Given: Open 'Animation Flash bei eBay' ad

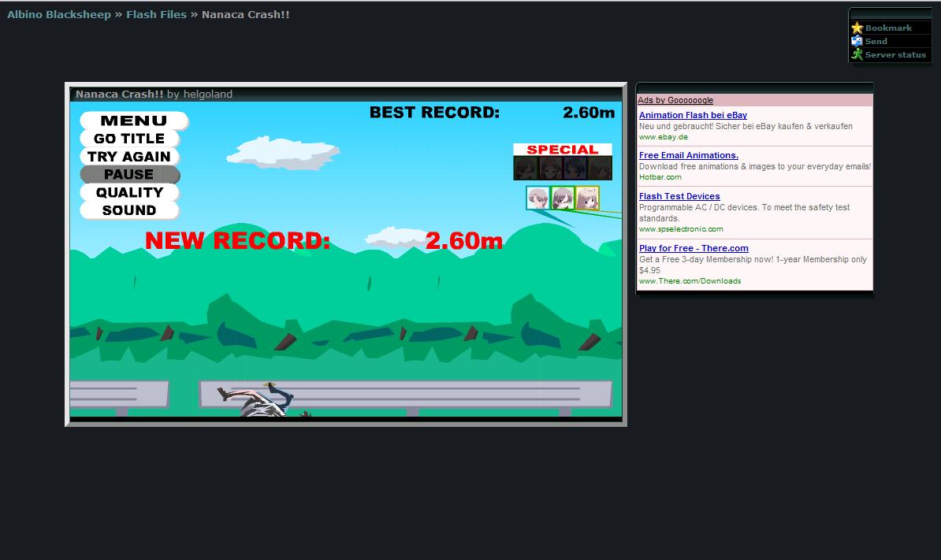Looking at the screenshot, I should (x=693, y=115).
